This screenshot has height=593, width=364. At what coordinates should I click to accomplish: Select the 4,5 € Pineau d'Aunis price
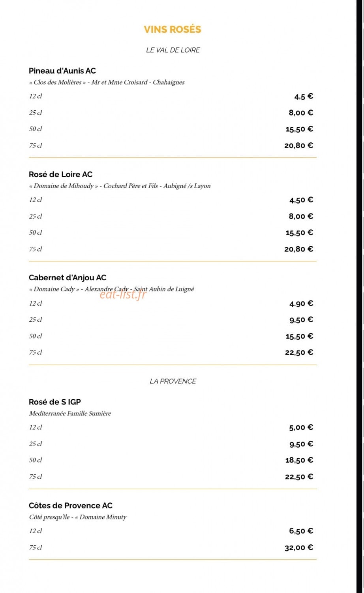(304, 96)
